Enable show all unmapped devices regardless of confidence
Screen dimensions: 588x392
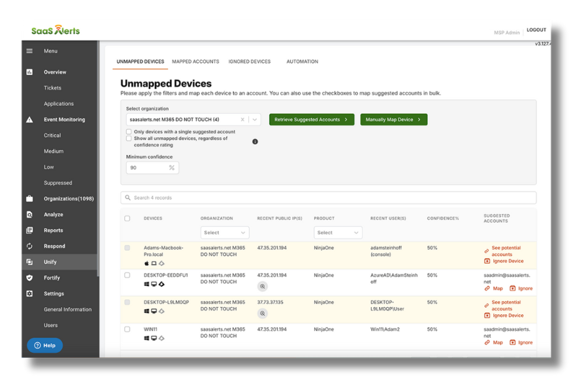pos(129,139)
